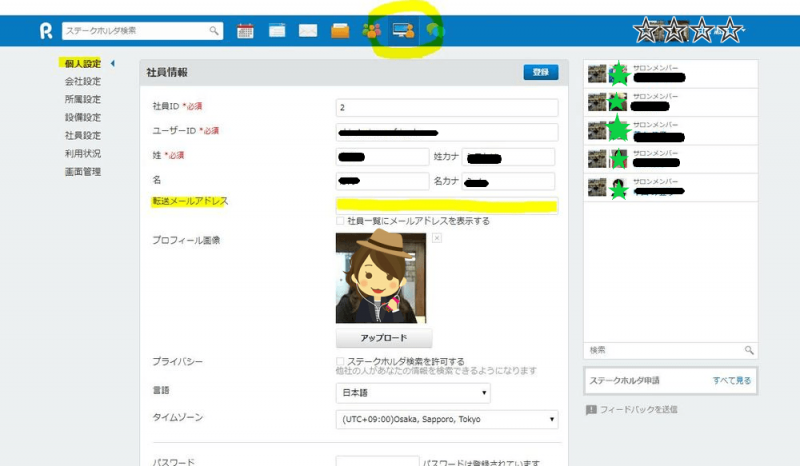Open the calendar icon in top bar
The height and width of the screenshot is (466, 800).
point(245,31)
